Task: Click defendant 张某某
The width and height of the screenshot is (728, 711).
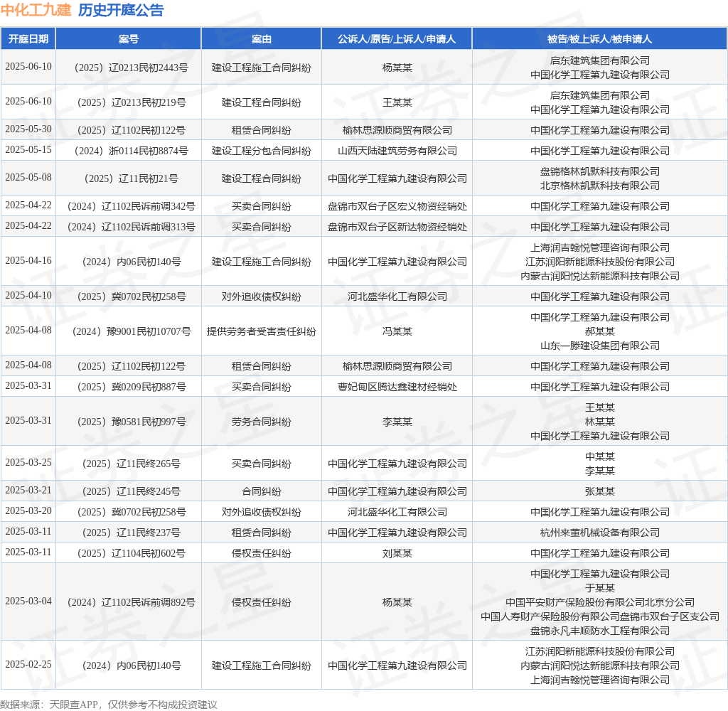Action: pos(600,491)
